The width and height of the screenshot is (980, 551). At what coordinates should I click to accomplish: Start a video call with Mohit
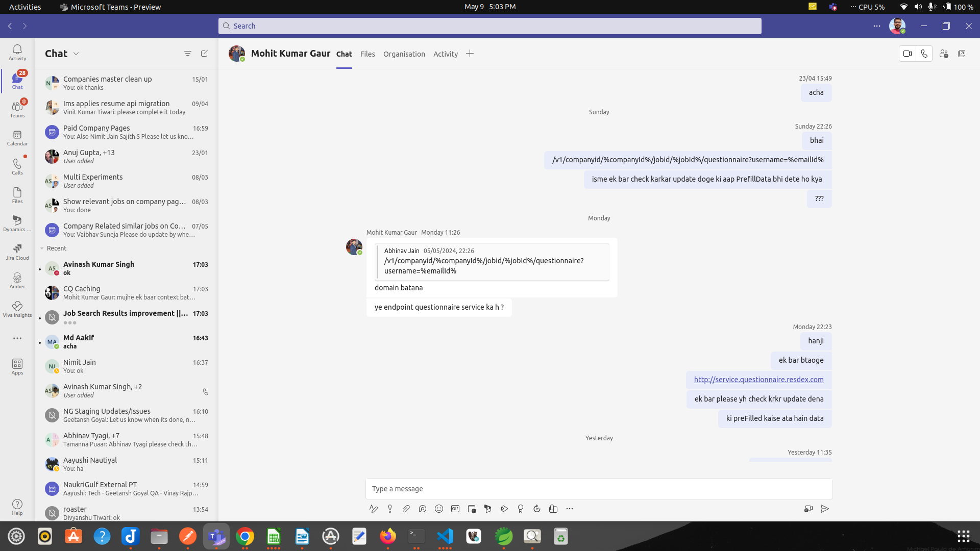click(908, 54)
